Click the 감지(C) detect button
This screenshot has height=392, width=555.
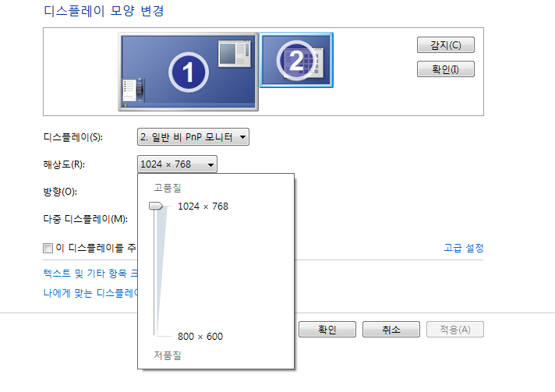(x=446, y=45)
